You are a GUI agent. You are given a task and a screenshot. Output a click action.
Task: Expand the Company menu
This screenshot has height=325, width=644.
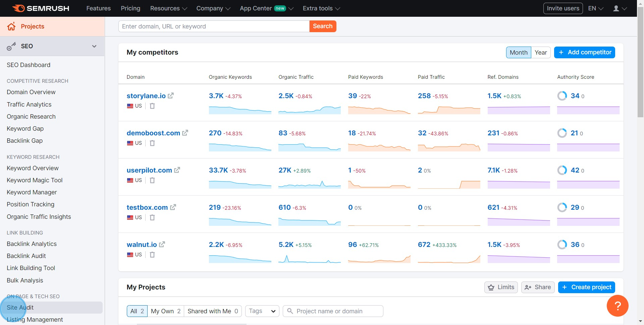pos(213,8)
